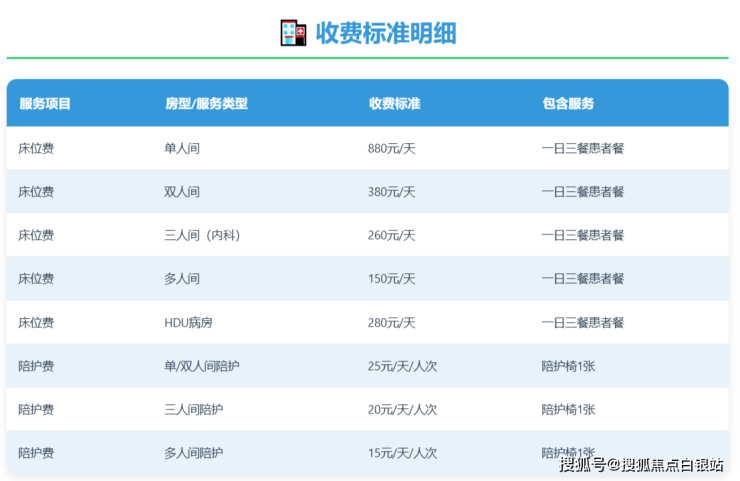
Task: Click 床位费 in the 单人间 row
Action: [36, 148]
